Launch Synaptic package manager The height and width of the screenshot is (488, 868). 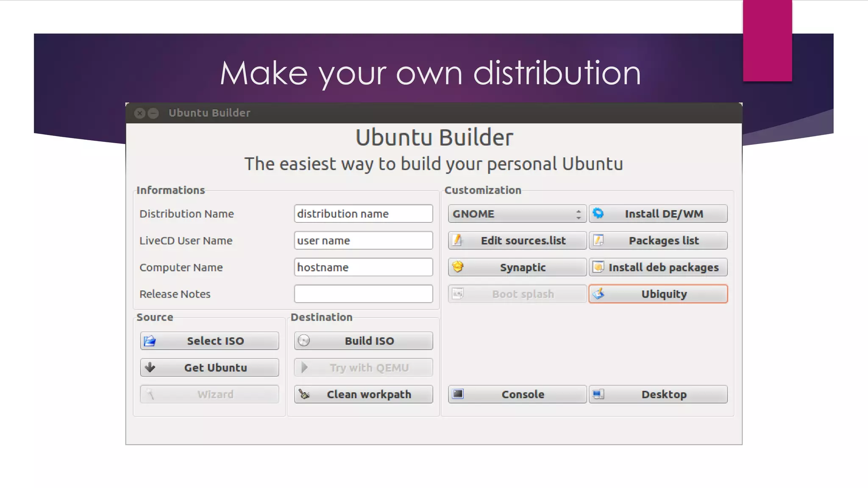click(517, 267)
